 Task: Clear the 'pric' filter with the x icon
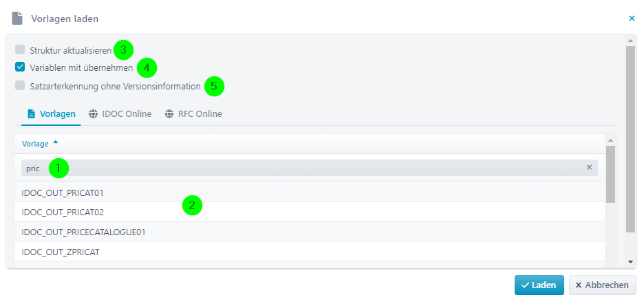pos(589,167)
